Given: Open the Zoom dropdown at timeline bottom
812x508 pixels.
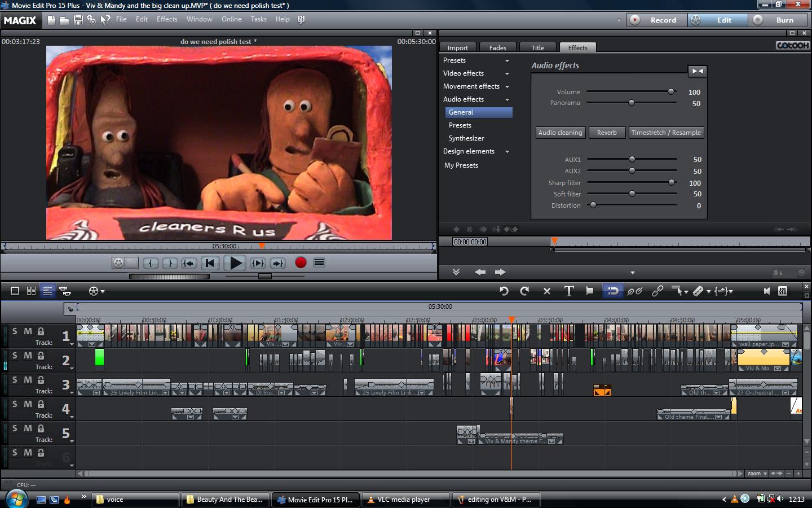Looking at the screenshot, I should pos(757,474).
